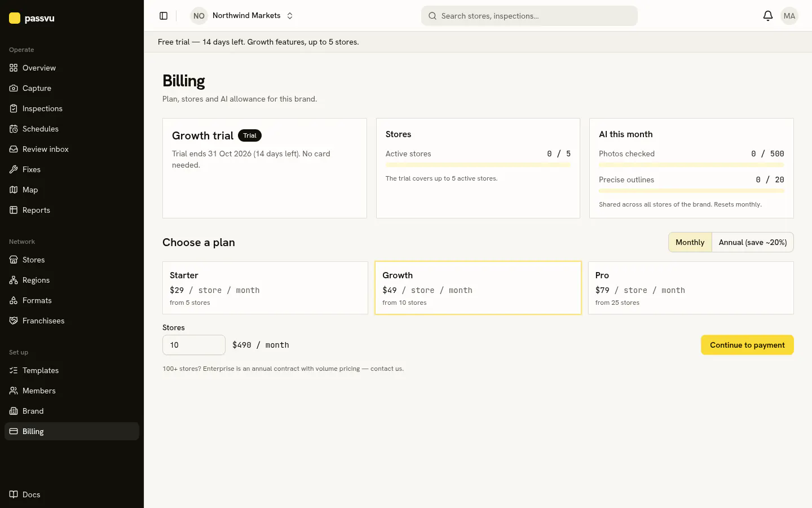The image size is (812, 508).
Task: Click the Formats shapes icon
Action: point(14,300)
